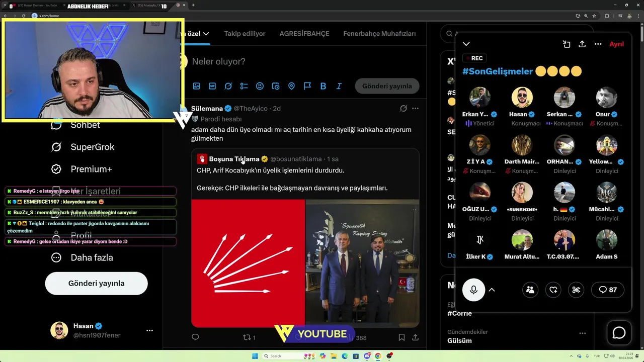The width and height of the screenshot is (644, 362).
Task: Open the CHP logo image in post
Action: (x=248, y=263)
